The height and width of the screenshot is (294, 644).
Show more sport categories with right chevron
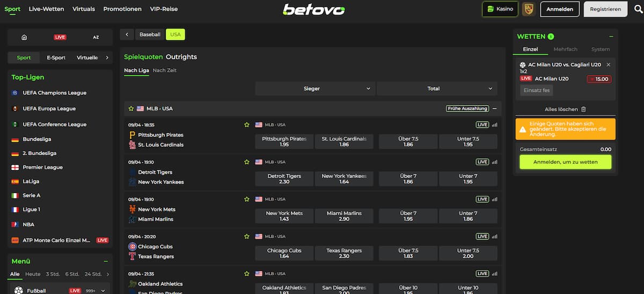pyautogui.click(x=107, y=57)
